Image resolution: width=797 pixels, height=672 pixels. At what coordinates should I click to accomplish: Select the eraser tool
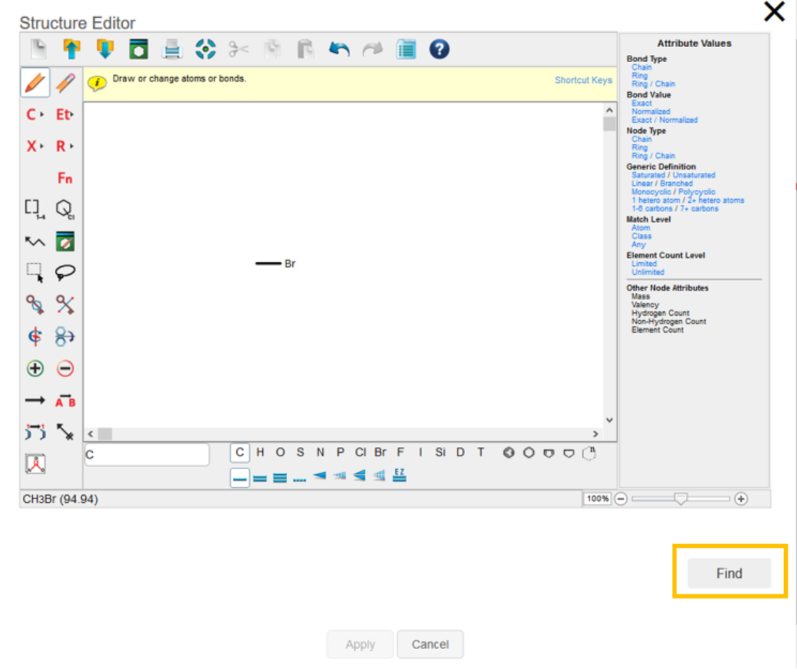tap(65, 83)
